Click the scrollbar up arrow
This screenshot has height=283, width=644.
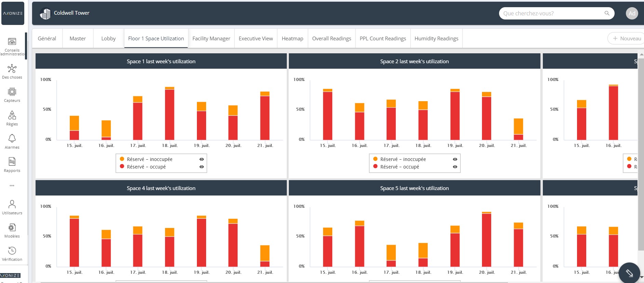click(641, 55)
